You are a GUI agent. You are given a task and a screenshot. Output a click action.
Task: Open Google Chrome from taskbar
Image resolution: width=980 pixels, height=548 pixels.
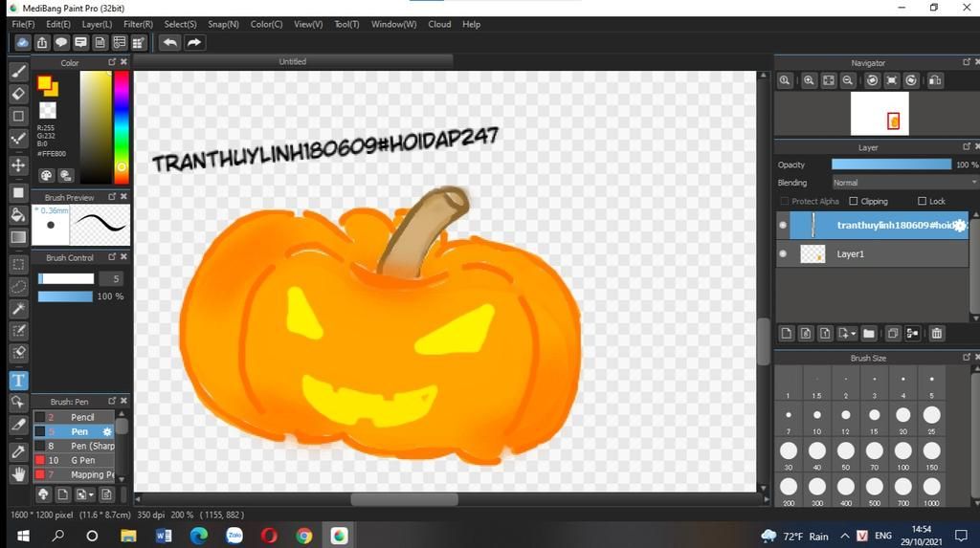pyautogui.click(x=303, y=536)
